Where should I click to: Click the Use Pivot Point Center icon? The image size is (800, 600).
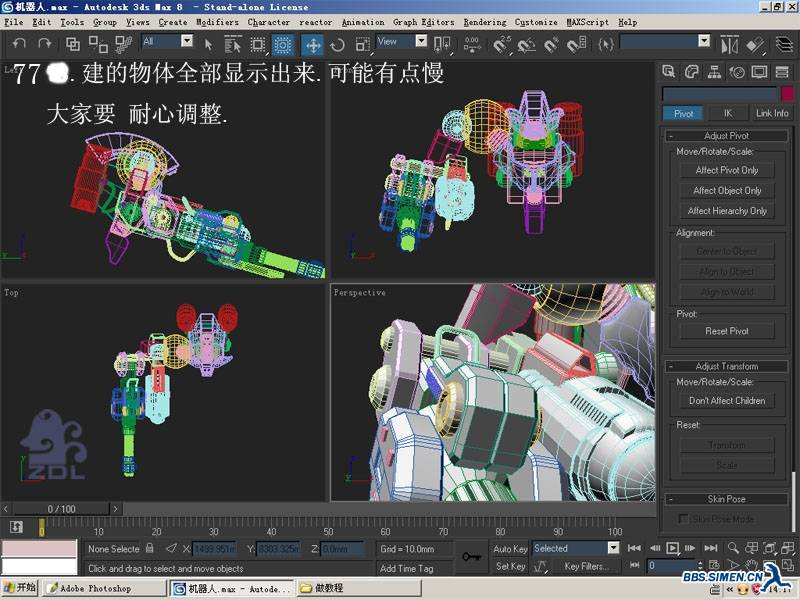442,45
